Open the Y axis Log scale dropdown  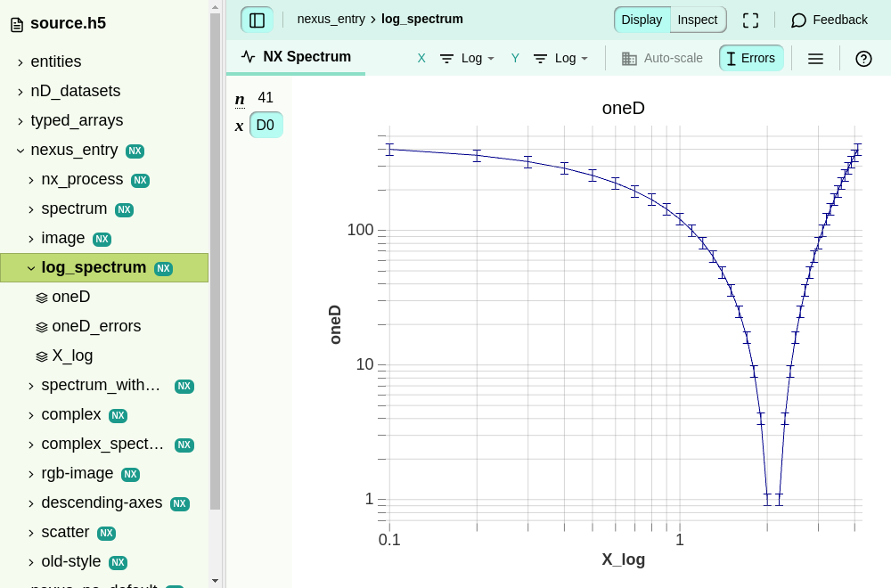560,58
